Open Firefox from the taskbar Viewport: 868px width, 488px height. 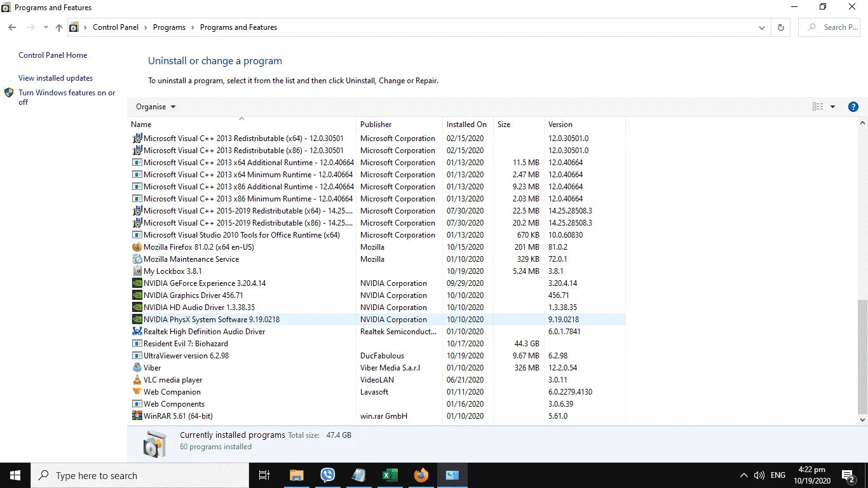(x=421, y=475)
